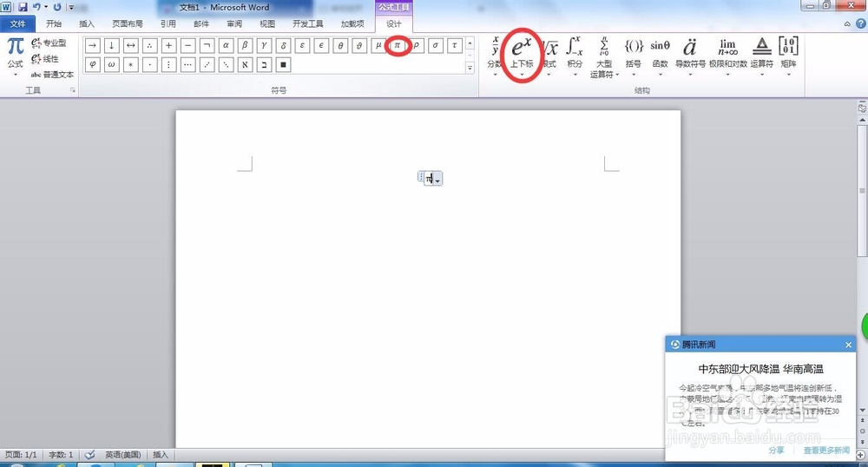Open the 极限和对数 limit and log dropdown

pos(728,56)
